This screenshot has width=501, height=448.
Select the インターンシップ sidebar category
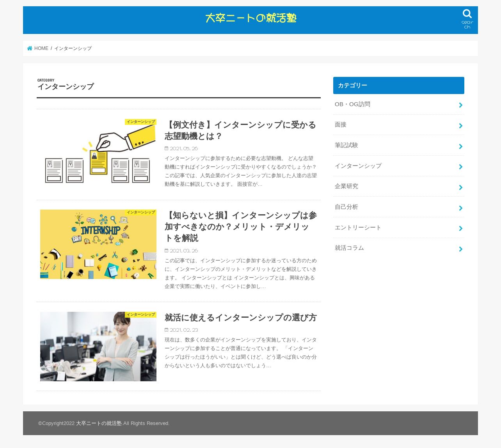399,166
